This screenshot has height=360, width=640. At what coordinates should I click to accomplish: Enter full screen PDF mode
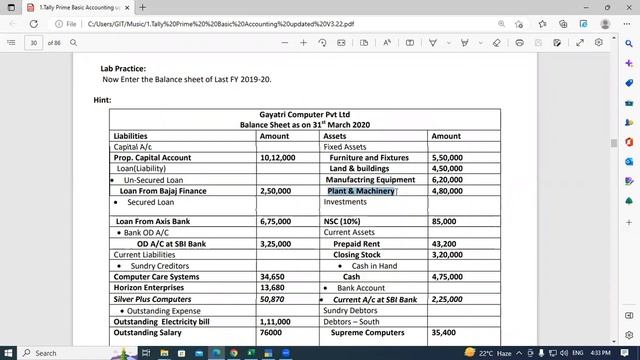pos(580,42)
